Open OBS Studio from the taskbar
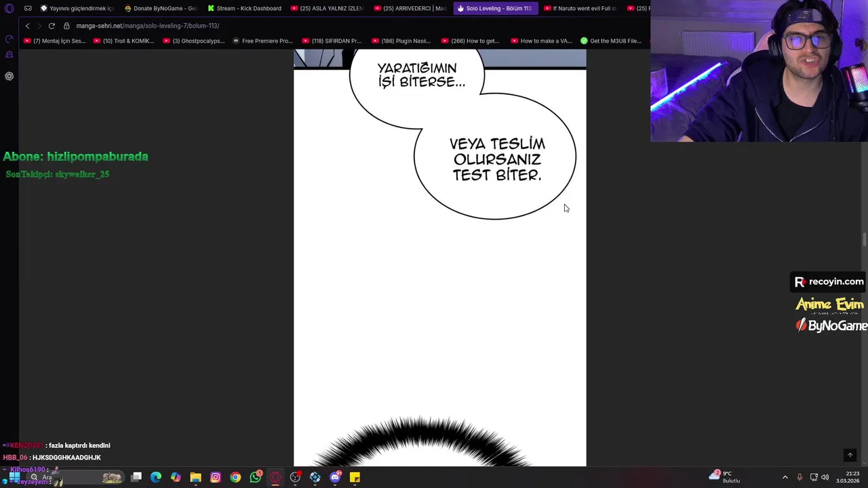The height and width of the screenshot is (488, 868). pyautogui.click(x=295, y=477)
